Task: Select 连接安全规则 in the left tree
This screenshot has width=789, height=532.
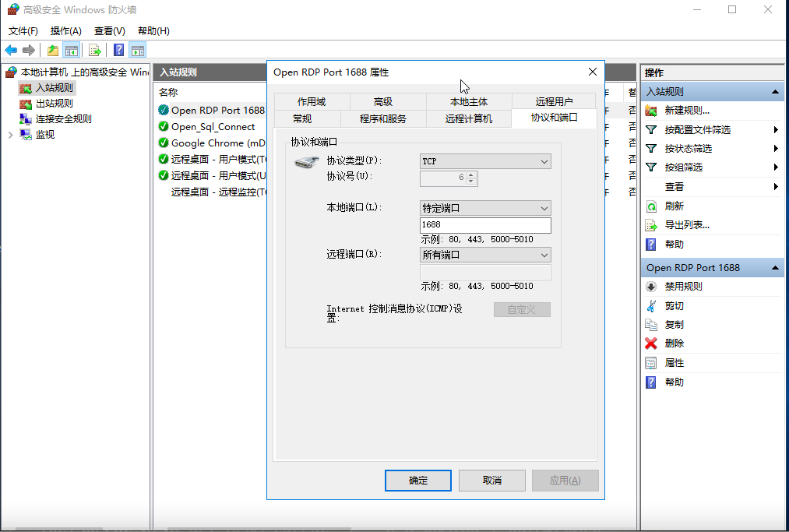Action: click(63, 118)
